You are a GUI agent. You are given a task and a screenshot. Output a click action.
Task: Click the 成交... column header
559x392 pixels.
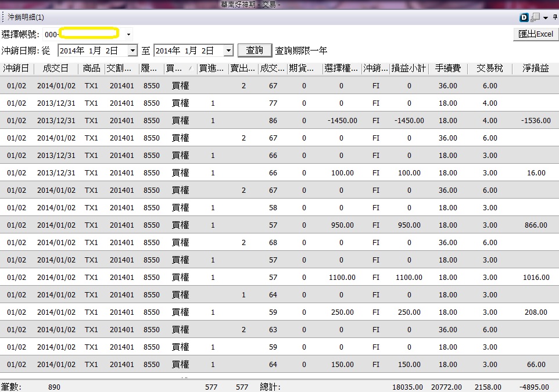pyautogui.click(x=273, y=68)
